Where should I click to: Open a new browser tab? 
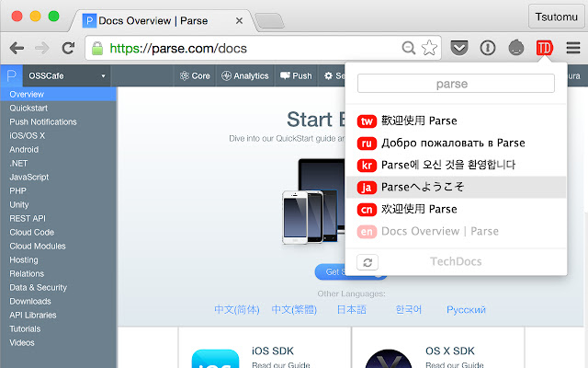click(269, 21)
